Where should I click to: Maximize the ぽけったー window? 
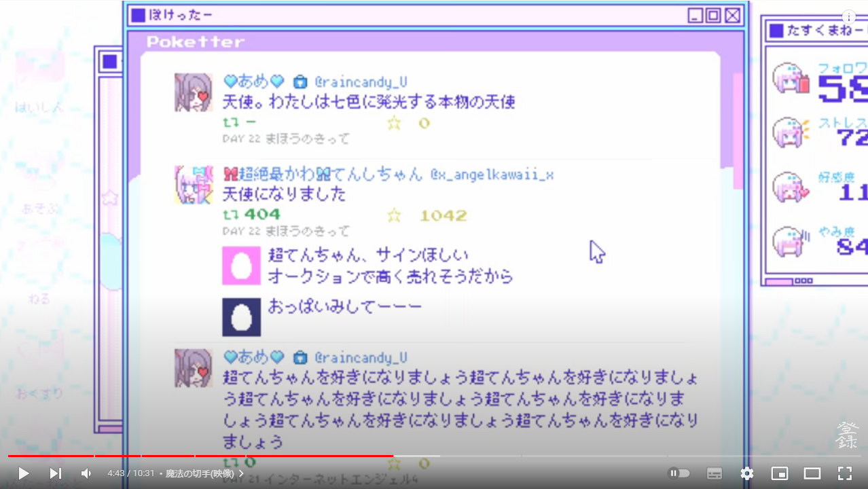[713, 15]
